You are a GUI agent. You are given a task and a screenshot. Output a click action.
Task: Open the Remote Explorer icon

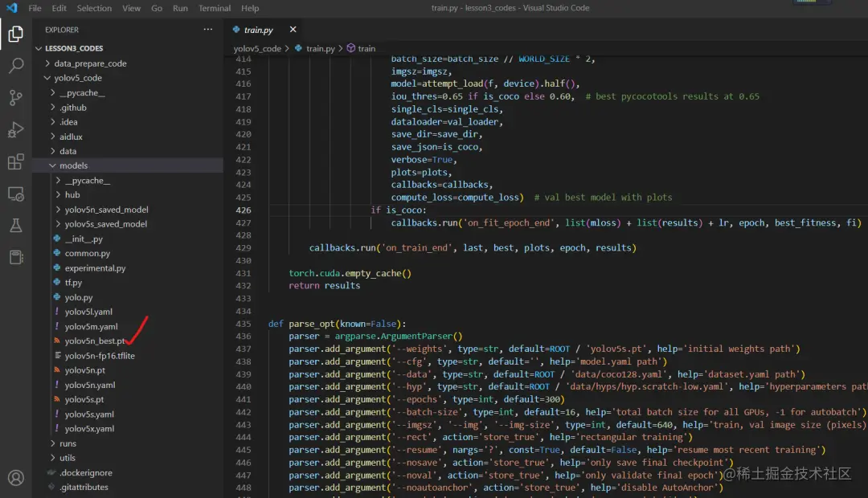(15, 194)
